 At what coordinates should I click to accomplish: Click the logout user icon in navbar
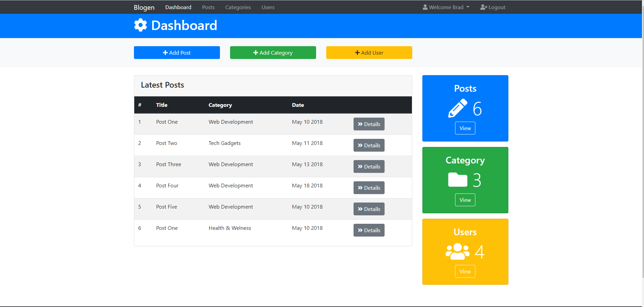pos(483,7)
